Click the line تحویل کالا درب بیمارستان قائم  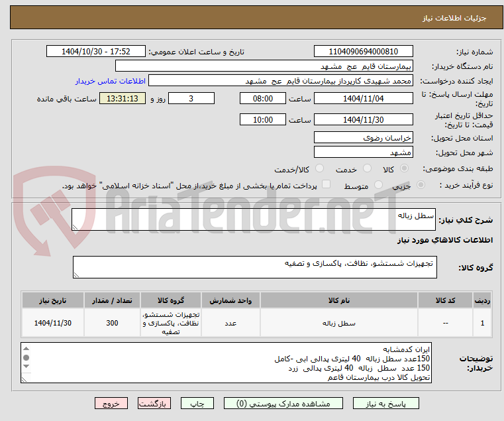tap(379, 377)
